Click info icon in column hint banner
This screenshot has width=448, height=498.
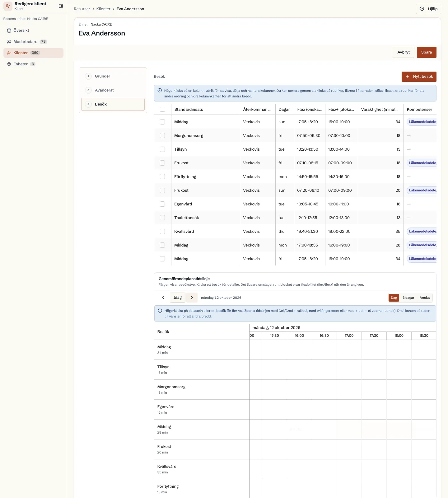click(160, 91)
